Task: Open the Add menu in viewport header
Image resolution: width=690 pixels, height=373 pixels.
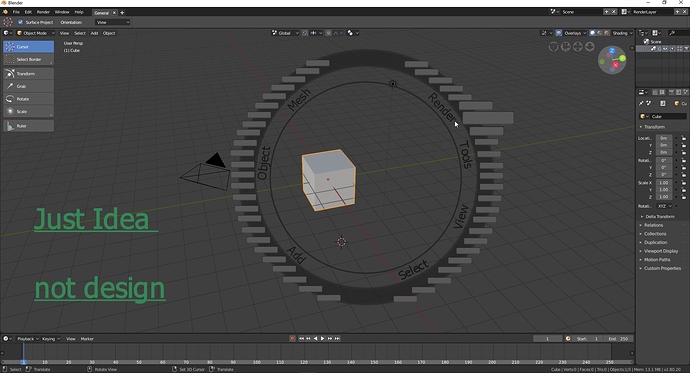Action: 94,33
